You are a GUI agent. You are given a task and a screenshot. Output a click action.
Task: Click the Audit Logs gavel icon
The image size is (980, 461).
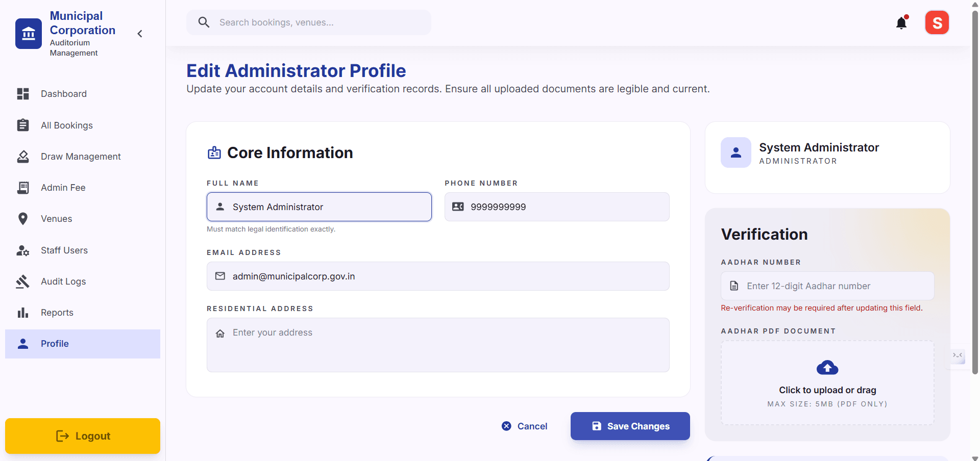pyautogui.click(x=23, y=281)
